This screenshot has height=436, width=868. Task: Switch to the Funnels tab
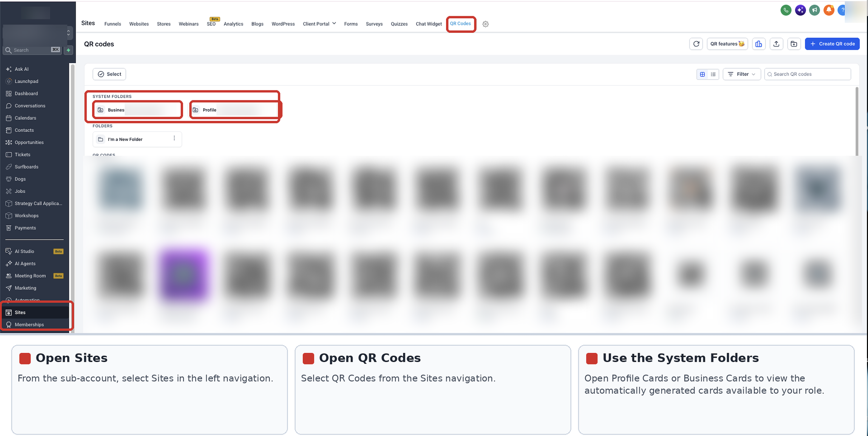click(x=112, y=24)
